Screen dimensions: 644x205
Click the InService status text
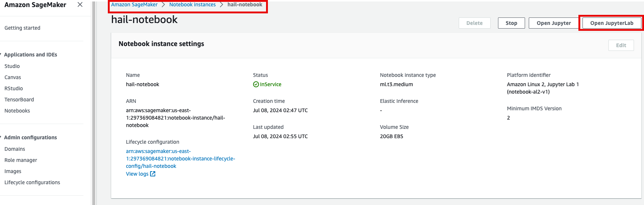pyautogui.click(x=270, y=84)
